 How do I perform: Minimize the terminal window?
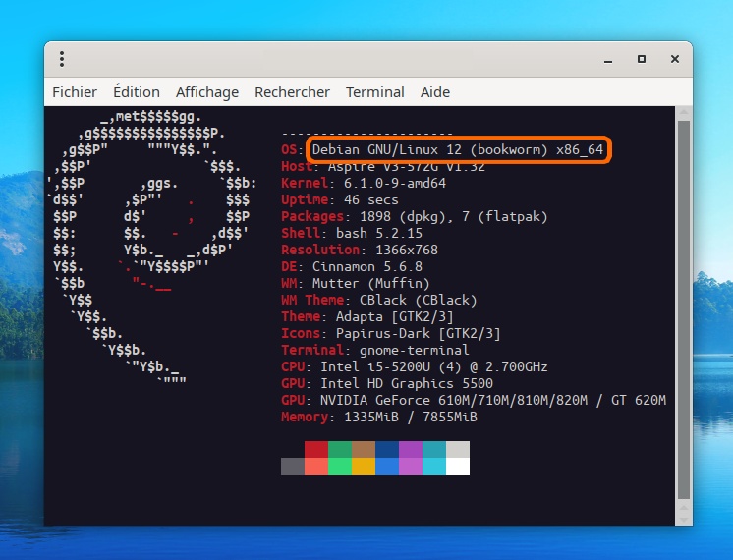pyautogui.click(x=608, y=59)
